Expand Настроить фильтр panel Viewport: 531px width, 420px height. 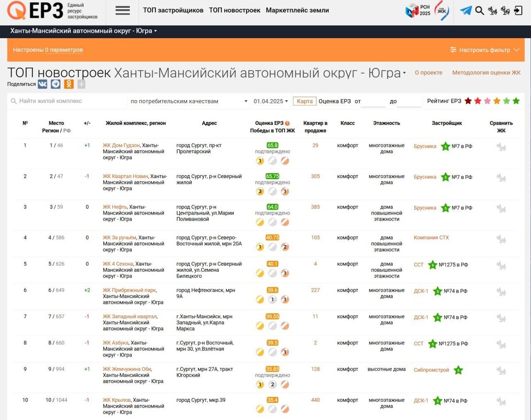click(x=485, y=50)
